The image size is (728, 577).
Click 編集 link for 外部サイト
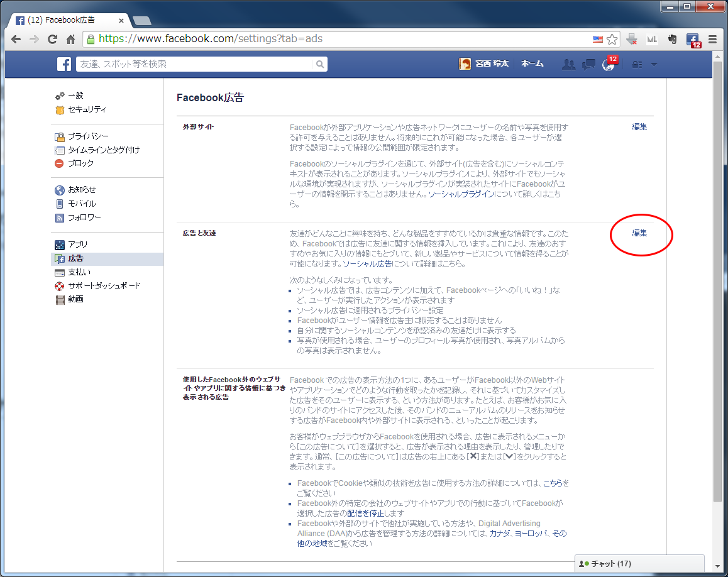tap(639, 126)
